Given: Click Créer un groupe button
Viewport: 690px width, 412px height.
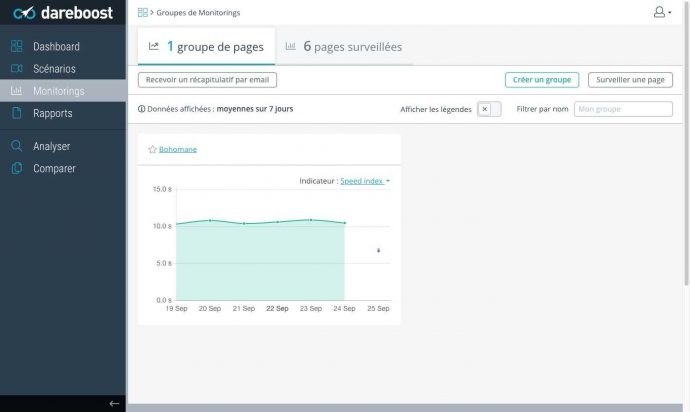Looking at the screenshot, I should [x=542, y=80].
